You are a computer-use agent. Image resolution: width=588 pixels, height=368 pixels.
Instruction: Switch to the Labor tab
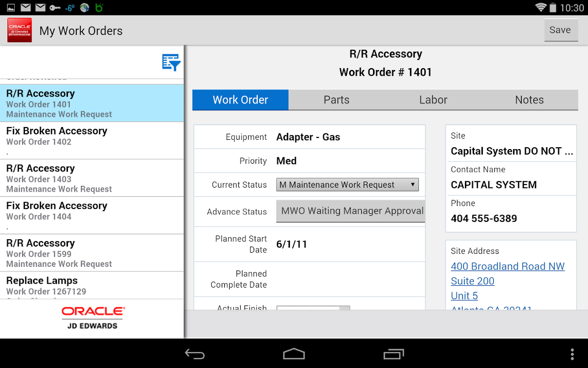click(433, 100)
